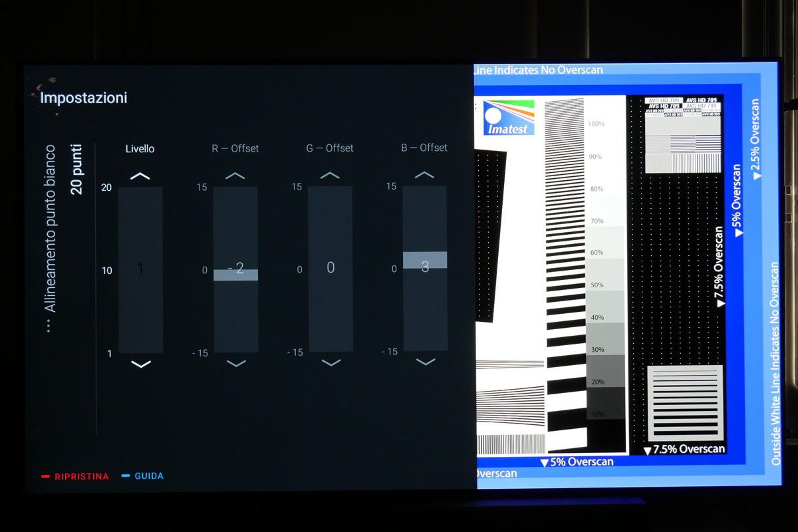Decrease Livello with the down chevron
Screen dimensions: 798x532
(141, 364)
